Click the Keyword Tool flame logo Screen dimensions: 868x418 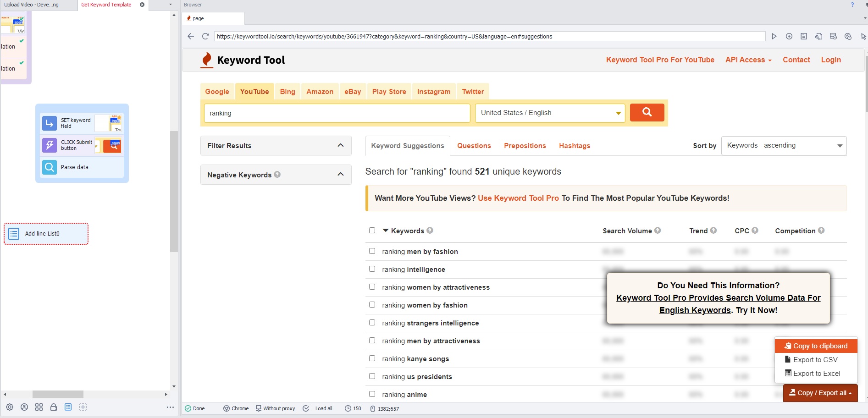[207, 60]
